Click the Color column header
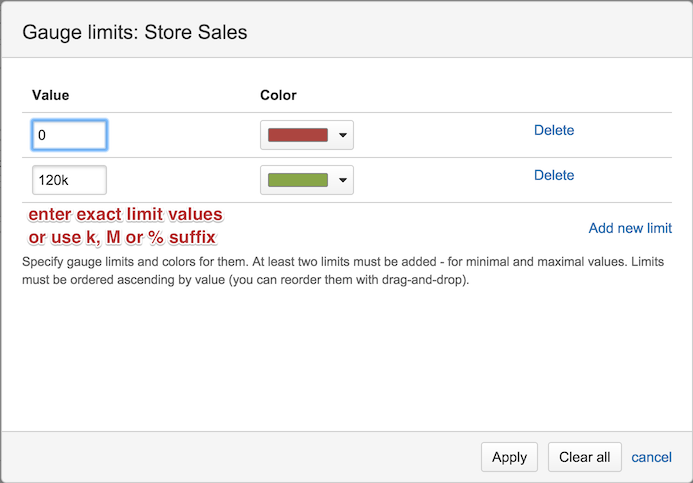Screen dimensions: 693x483 pos(278,95)
